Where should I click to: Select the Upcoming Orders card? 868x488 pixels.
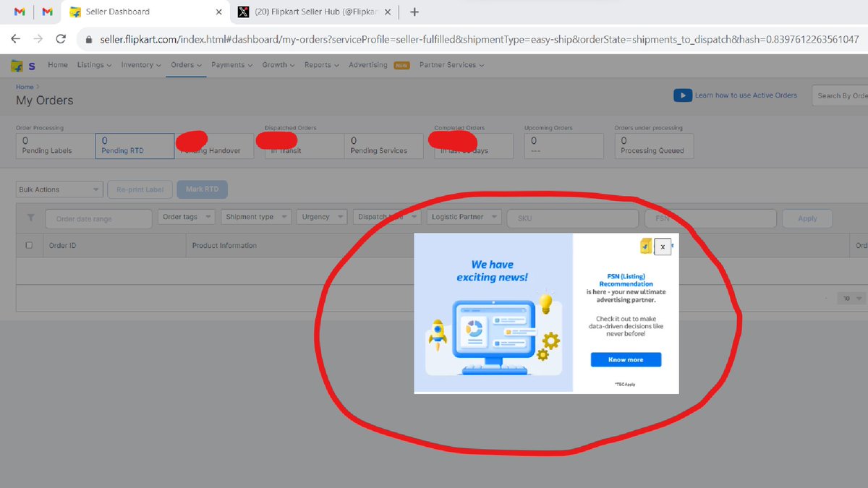tap(564, 145)
